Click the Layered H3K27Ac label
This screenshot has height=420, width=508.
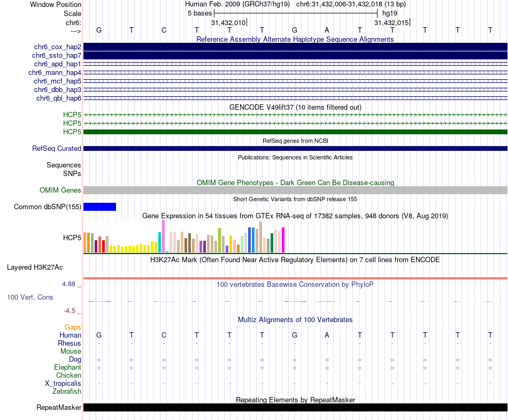[35, 268]
